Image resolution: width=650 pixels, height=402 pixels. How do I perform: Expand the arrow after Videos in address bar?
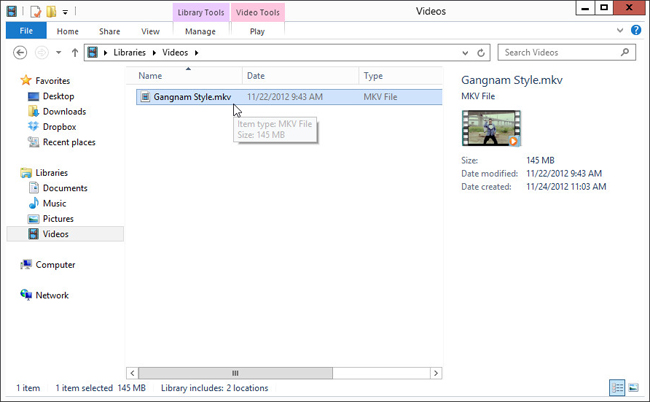196,53
